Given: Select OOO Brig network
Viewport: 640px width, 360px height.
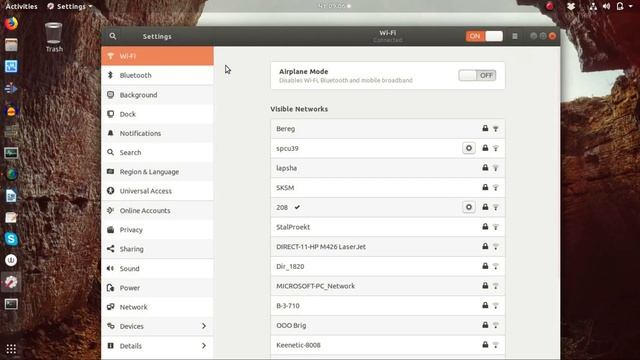Looking at the screenshot, I should coord(387,325).
